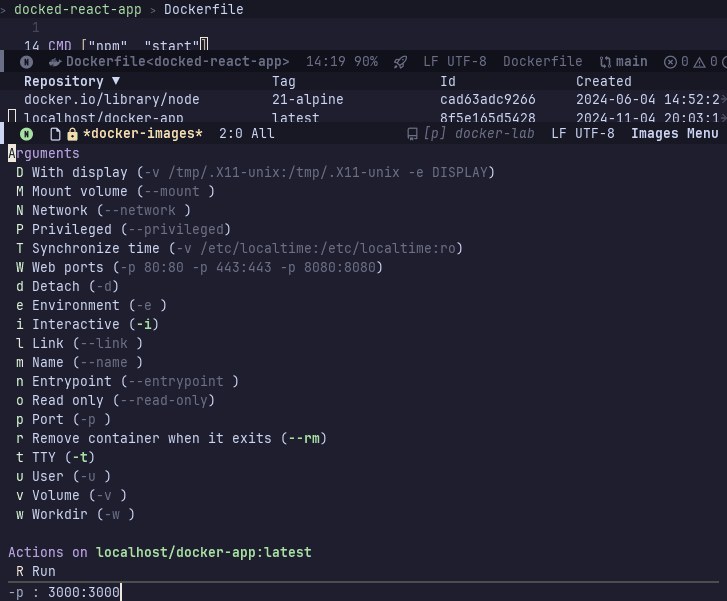Click the Run action for docker-app:latest

(x=43, y=571)
